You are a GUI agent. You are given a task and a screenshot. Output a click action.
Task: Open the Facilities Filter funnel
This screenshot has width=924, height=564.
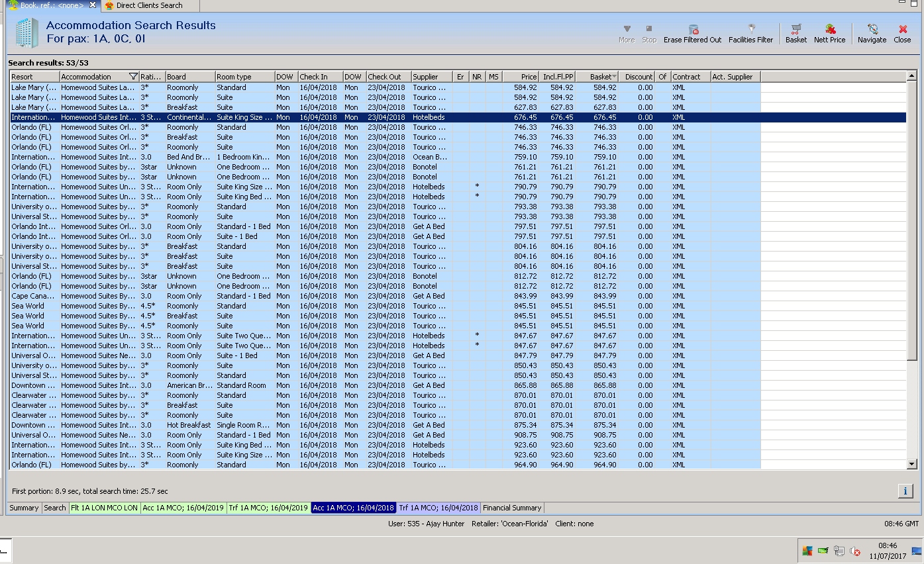click(751, 29)
